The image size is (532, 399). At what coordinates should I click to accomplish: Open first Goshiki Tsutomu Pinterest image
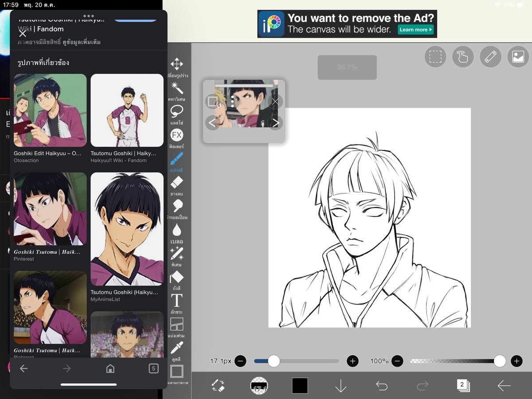50,209
